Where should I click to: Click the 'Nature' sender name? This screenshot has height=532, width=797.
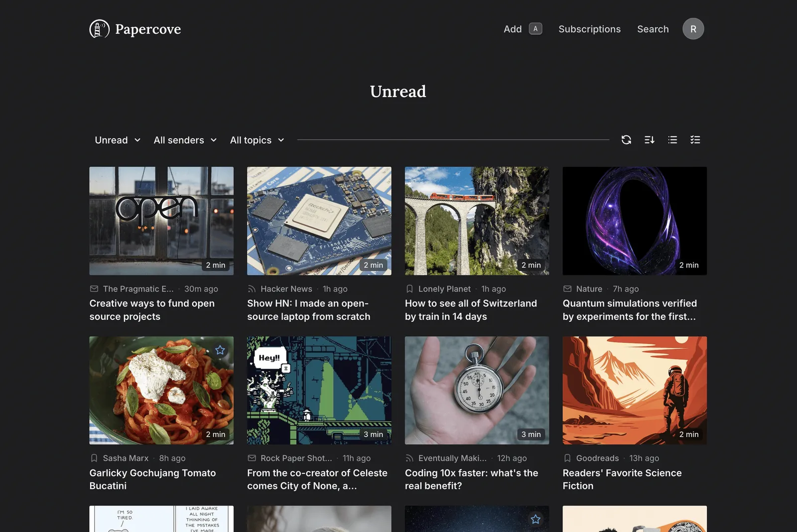589,289
